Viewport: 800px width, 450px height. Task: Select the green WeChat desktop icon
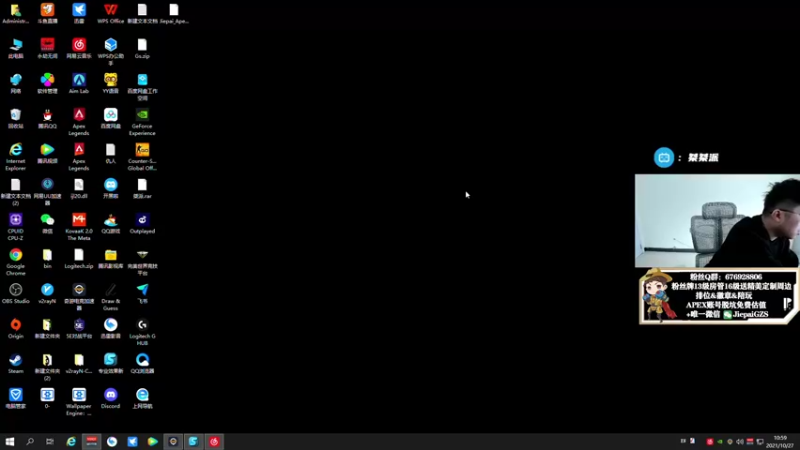pyautogui.click(x=47, y=223)
